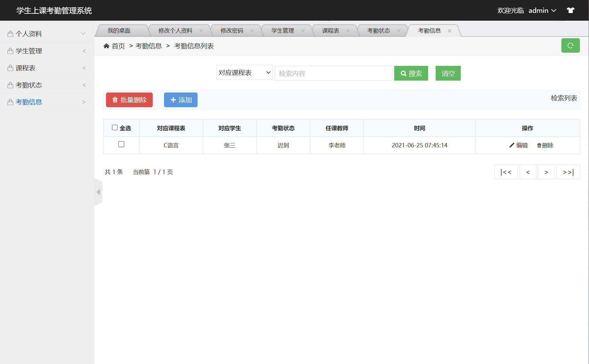Click the trash delete icon in the row
The image size is (589, 364).
pos(539,145)
